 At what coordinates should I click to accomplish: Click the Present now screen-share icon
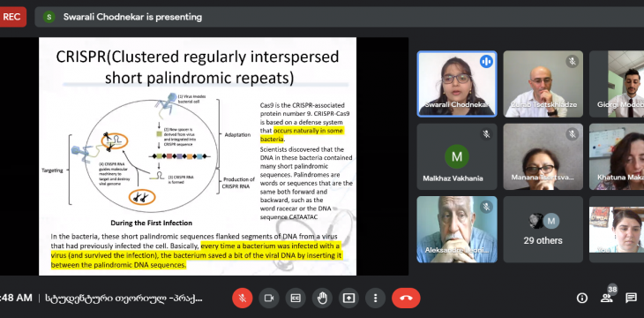(x=348, y=299)
